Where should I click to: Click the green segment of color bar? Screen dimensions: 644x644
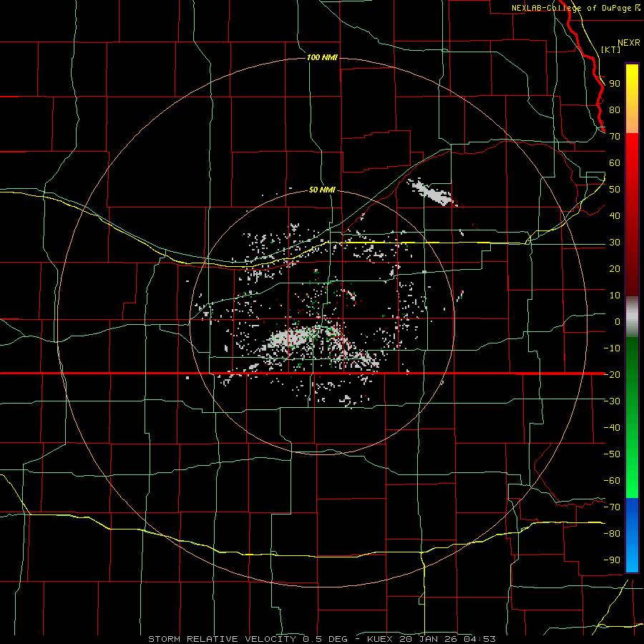632,417
